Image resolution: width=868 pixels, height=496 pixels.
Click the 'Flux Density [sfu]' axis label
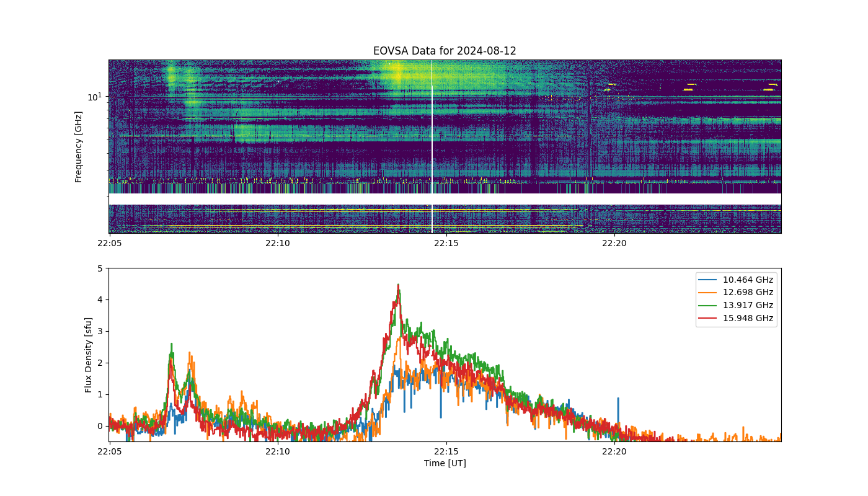coord(89,355)
